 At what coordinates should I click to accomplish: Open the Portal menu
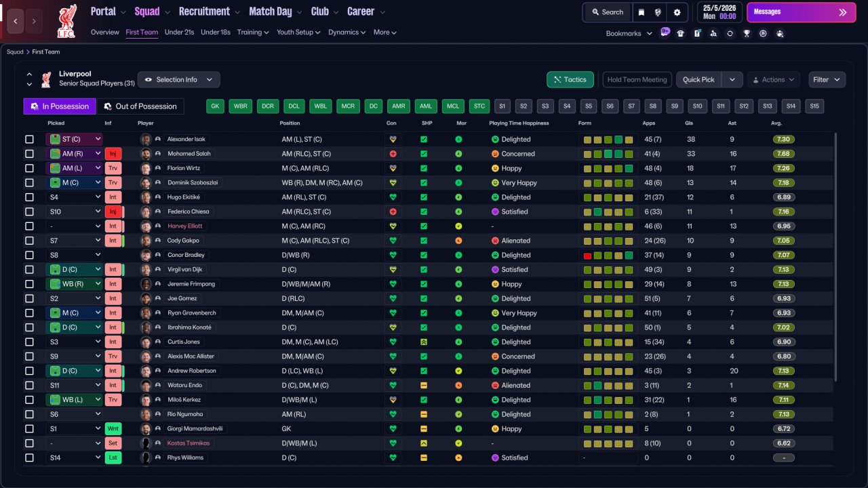(x=108, y=12)
